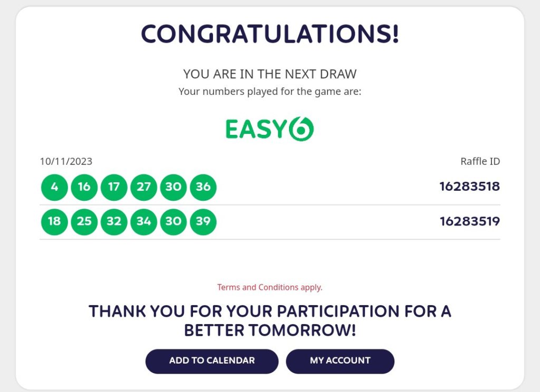Click green ball number 4

(54, 187)
